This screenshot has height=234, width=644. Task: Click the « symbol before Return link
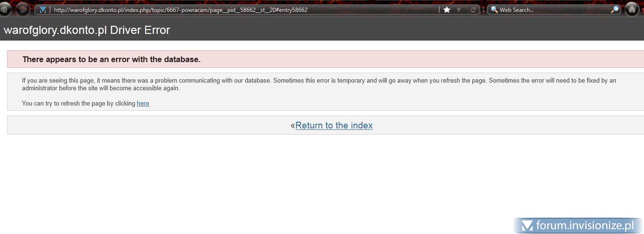pyautogui.click(x=293, y=126)
